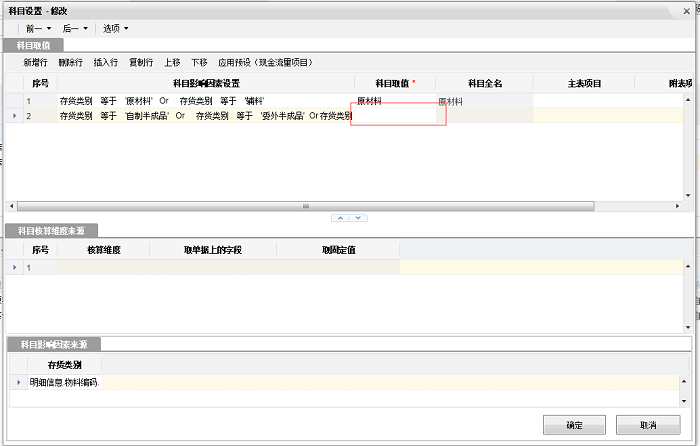Move row down with 下移
This screenshot has width=700, height=446.
point(199,62)
